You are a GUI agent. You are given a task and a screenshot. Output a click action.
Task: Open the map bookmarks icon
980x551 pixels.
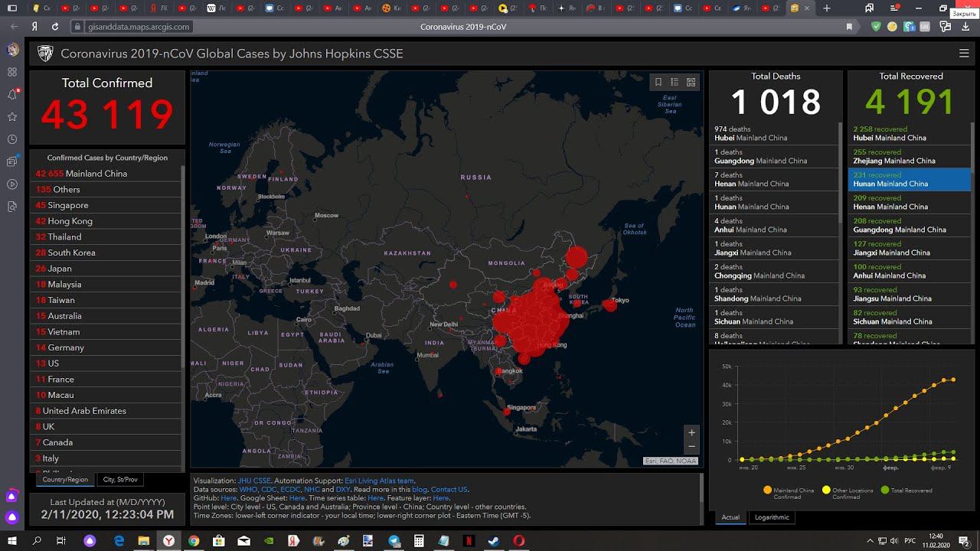(x=658, y=82)
